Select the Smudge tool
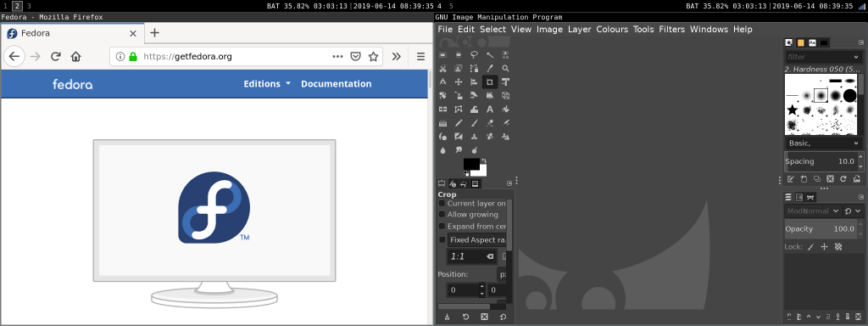Image resolution: width=868 pixels, height=326 pixels. [459, 149]
